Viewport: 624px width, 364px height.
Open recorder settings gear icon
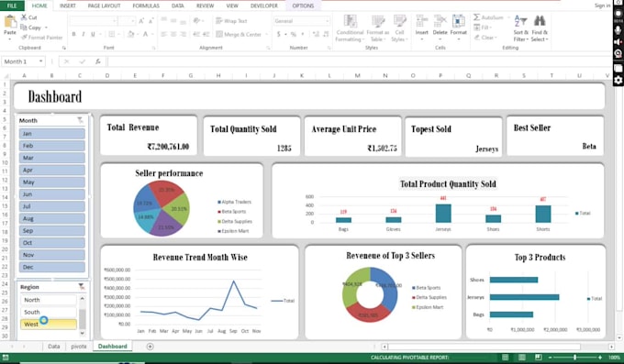click(x=618, y=81)
